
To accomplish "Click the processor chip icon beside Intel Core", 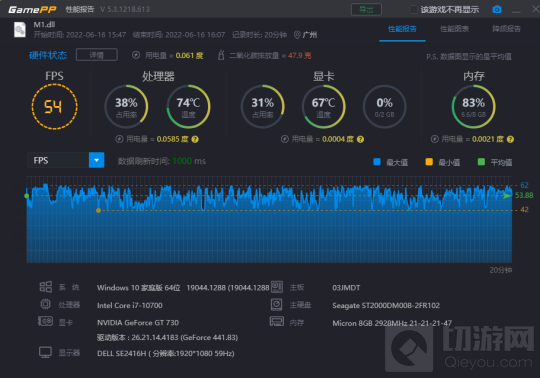I will pos(45,304).
